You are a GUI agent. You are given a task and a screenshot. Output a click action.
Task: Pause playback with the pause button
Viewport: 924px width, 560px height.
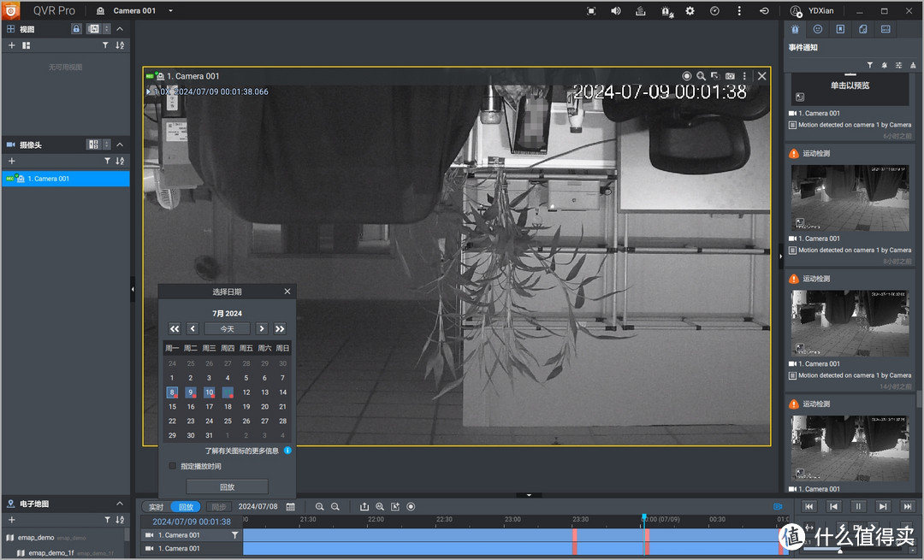(x=858, y=507)
